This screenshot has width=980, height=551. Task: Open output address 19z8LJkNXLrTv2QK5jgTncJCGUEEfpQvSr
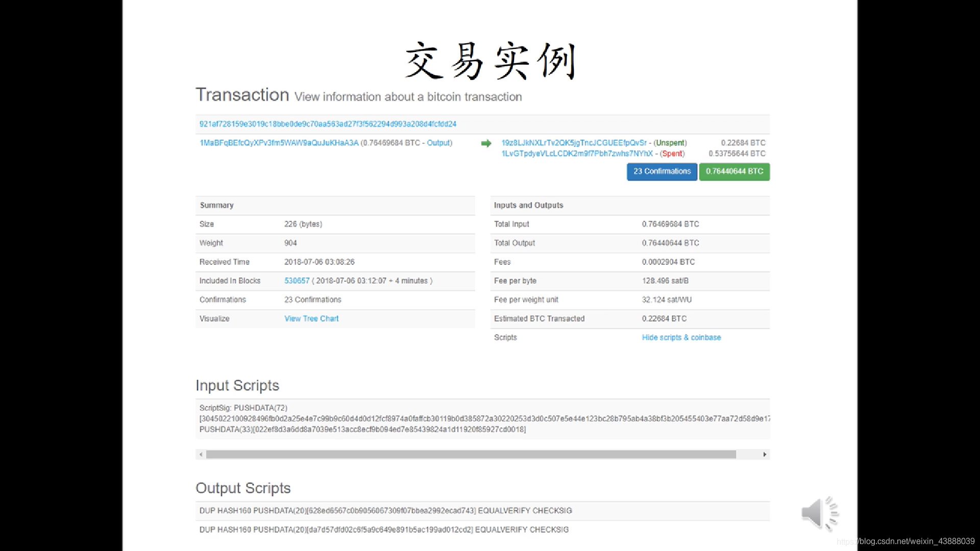[574, 143]
